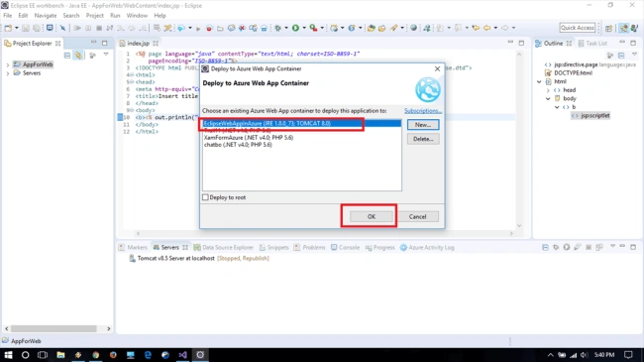Click the Search flashlight toolbar icon

click(x=393, y=28)
